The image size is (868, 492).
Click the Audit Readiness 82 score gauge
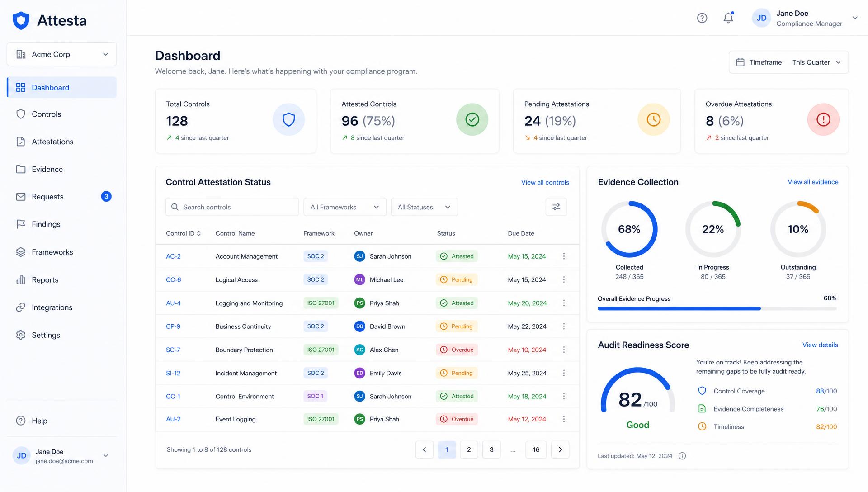637,391
